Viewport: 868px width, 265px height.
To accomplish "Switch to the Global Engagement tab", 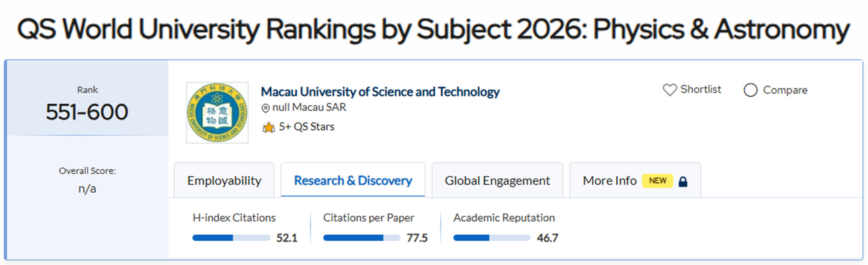I will pyautogui.click(x=497, y=181).
